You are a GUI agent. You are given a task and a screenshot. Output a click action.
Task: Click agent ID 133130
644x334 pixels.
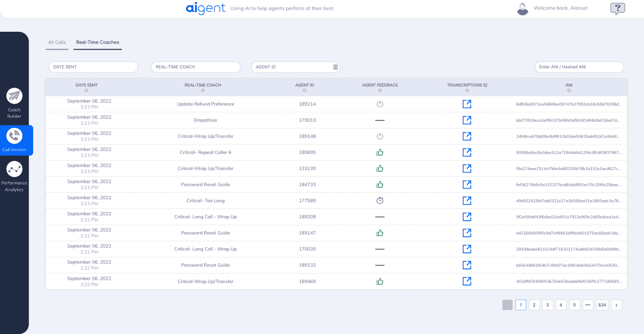point(307,169)
